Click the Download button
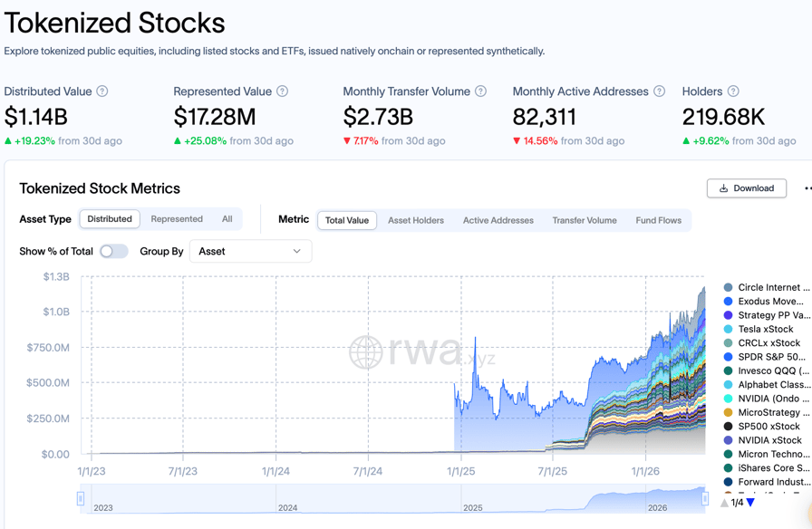Viewport: 812px width, 529px height. (746, 188)
